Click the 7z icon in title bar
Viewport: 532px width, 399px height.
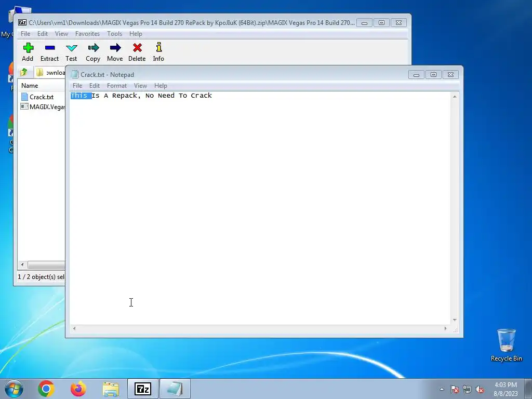tap(22, 23)
